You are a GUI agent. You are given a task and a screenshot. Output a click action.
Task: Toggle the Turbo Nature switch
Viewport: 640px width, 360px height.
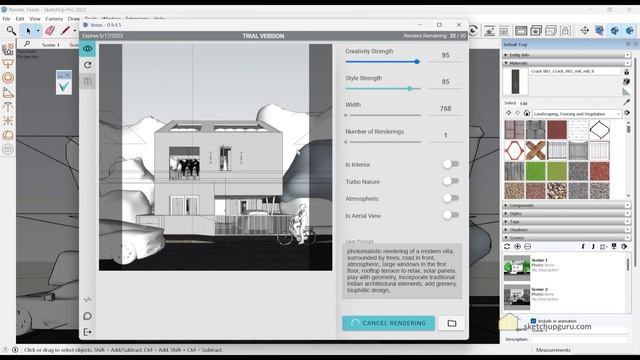coord(451,181)
